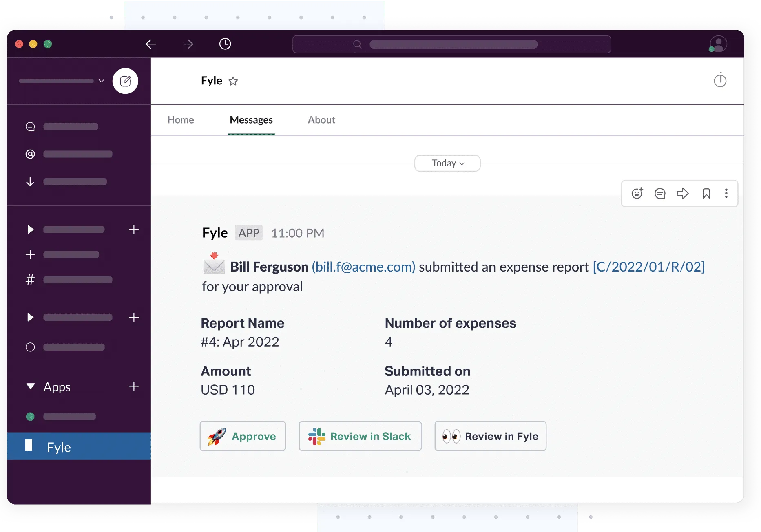Screen dimensions: 761x532
Task: Click Review in Slack button
Action: 360,436
